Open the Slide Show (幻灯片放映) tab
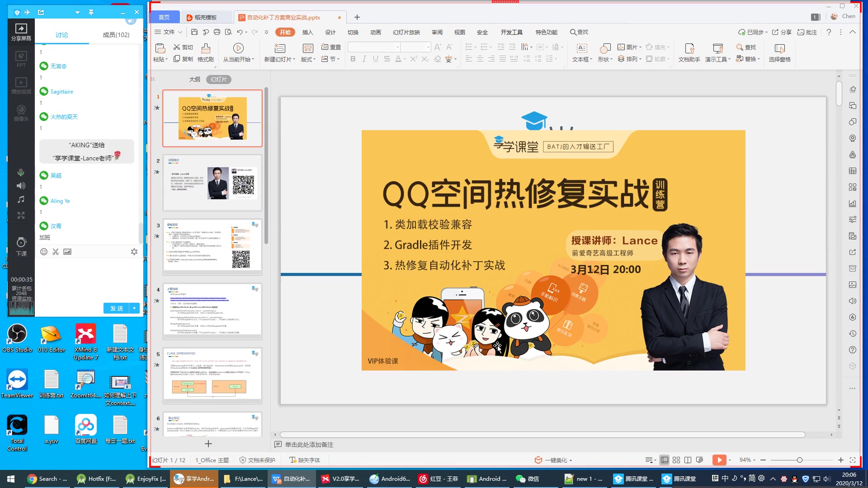Viewport: 868px width, 488px height. pyautogui.click(x=406, y=32)
